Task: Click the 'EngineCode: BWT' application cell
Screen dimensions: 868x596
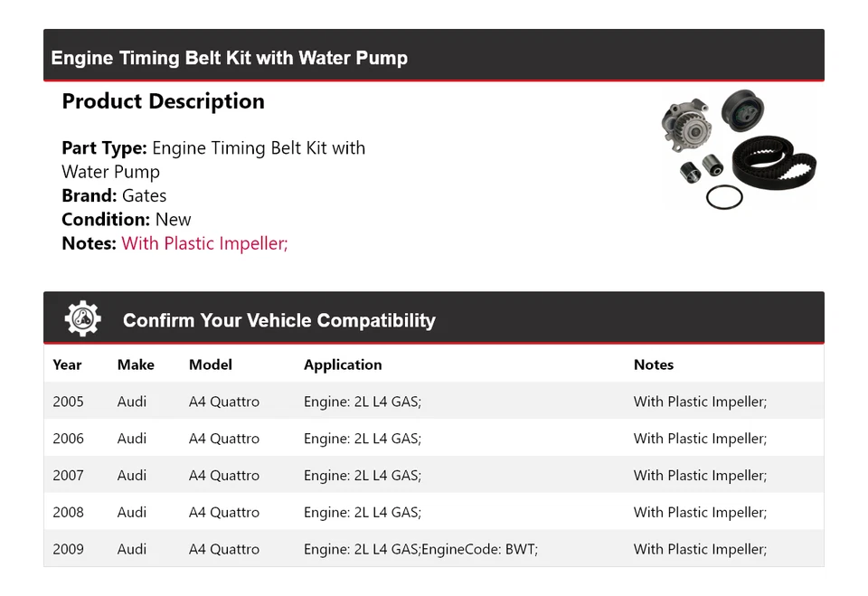Action: tap(420, 549)
